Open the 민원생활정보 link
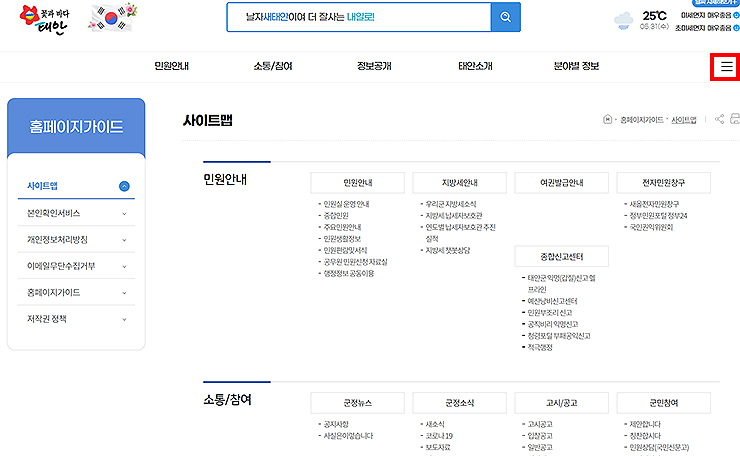The image size is (740, 456). point(342,239)
